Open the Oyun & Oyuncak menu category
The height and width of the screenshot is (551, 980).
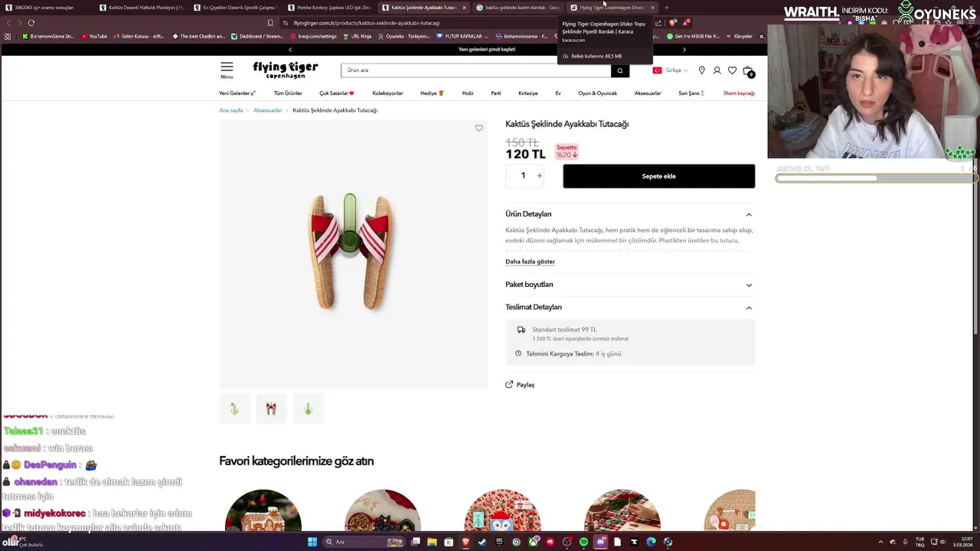click(597, 93)
